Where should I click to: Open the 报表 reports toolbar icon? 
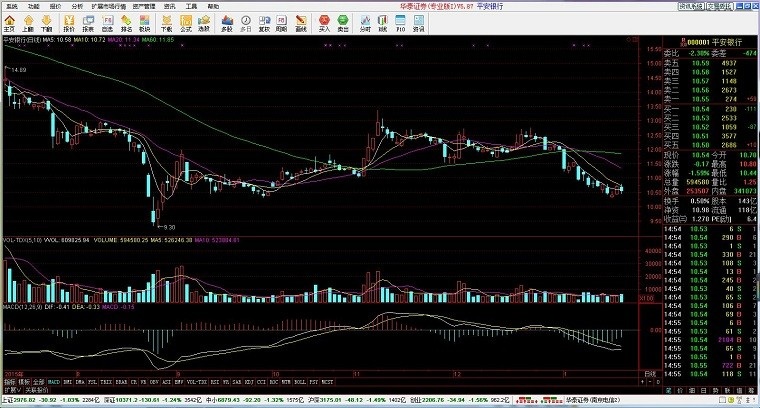(x=88, y=23)
